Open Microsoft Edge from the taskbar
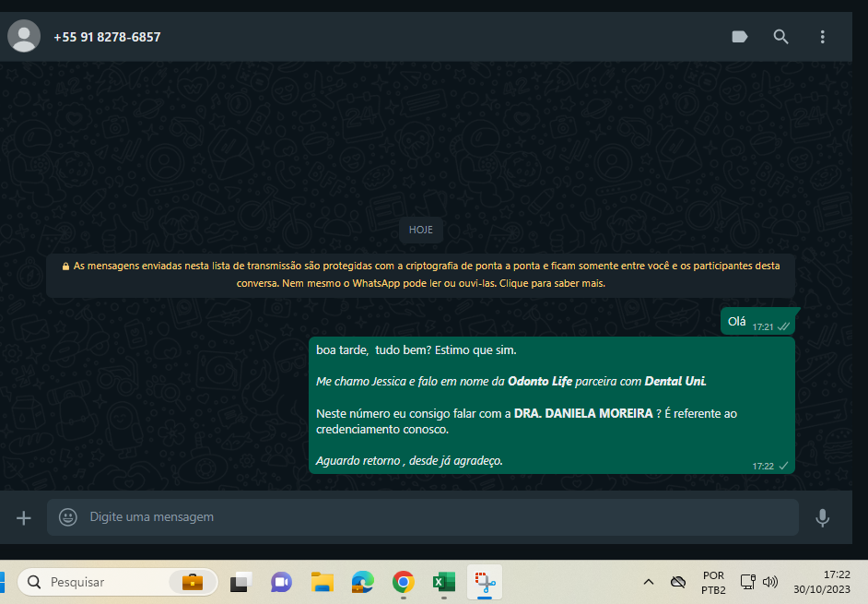The image size is (868, 604). (x=363, y=582)
